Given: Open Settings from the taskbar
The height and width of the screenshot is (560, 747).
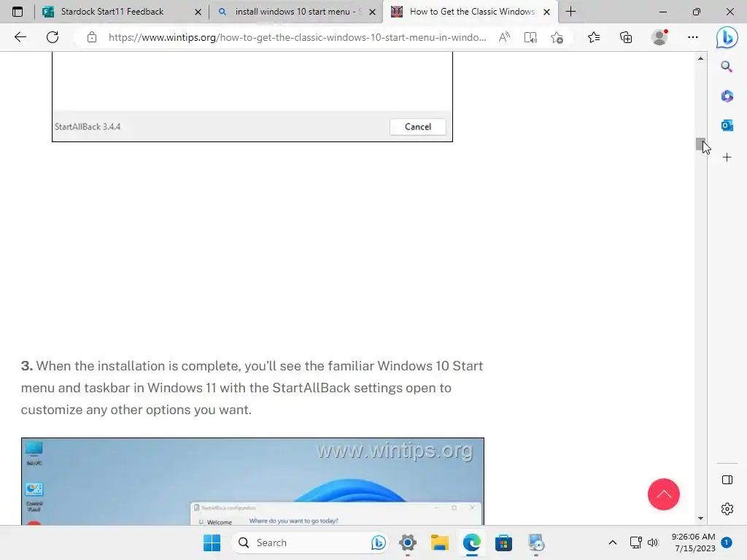Looking at the screenshot, I should tap(408, 542).
